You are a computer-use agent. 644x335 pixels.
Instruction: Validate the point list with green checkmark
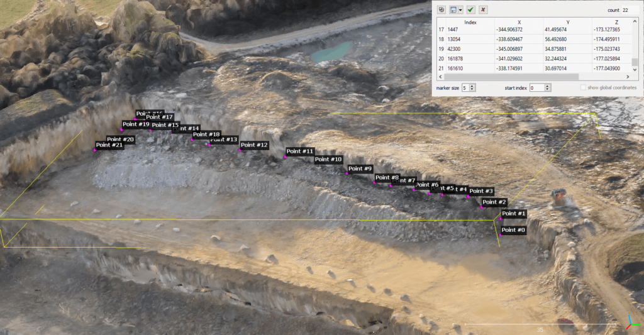[470, 9]
